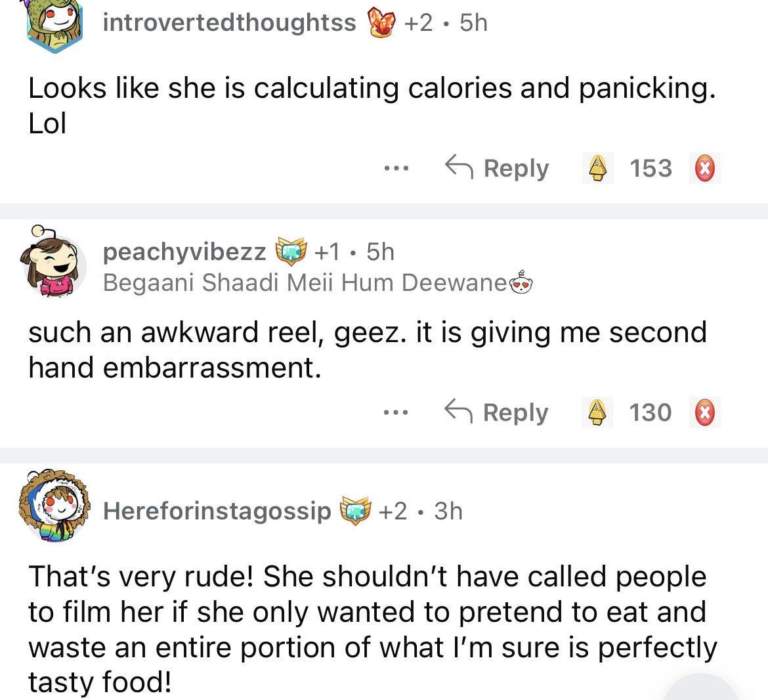Click the Begaani Shaadi Meii Hum Deewane flair
Screen dimensions: 768x700
305,282
